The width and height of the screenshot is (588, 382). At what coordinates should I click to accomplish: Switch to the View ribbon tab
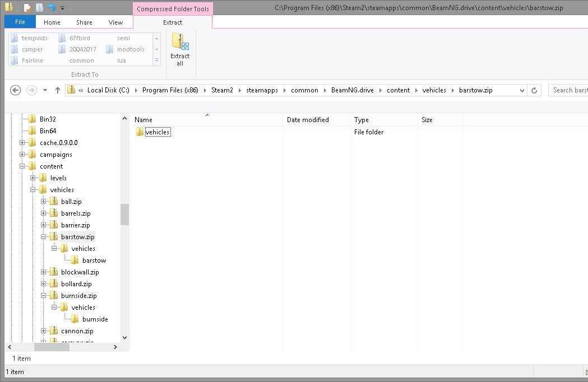[x=115, y=22]
